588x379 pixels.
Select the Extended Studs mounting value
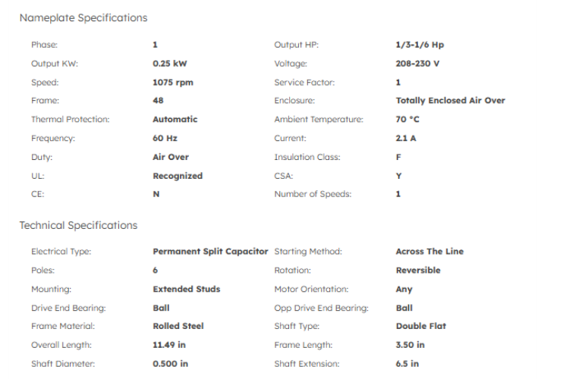[x=187, y=289]
